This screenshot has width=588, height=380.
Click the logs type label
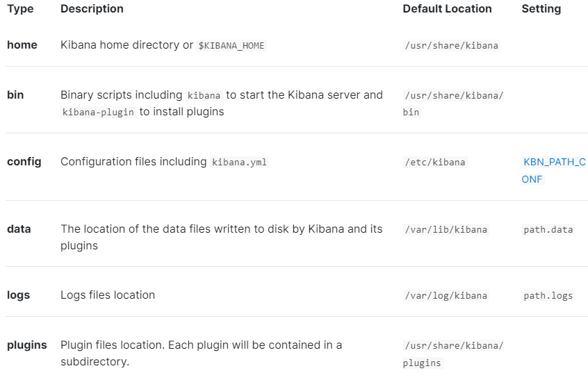[x=18, y=295]
